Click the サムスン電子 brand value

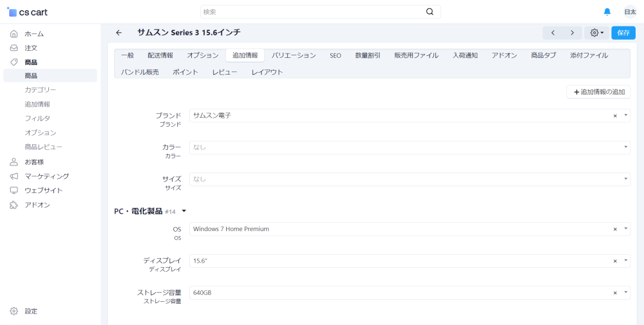(212, 116)
